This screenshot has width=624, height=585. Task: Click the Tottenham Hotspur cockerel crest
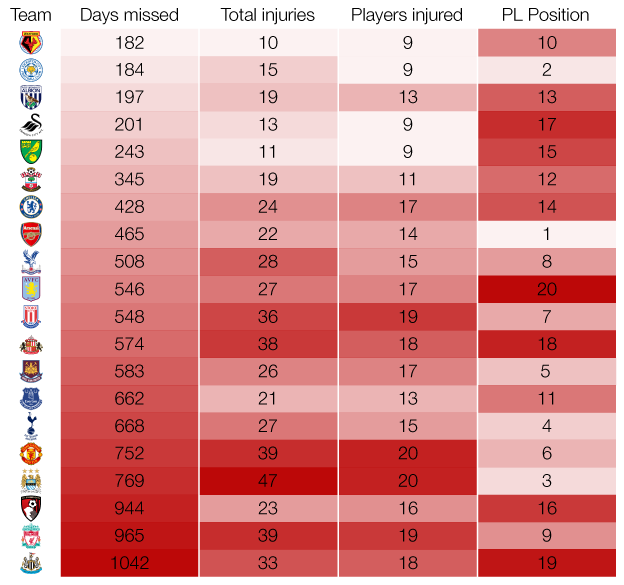31,426
